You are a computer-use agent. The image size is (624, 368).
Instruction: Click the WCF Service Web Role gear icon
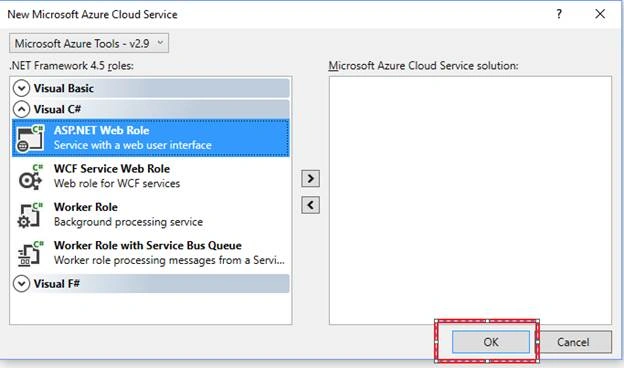coord(30,177)
